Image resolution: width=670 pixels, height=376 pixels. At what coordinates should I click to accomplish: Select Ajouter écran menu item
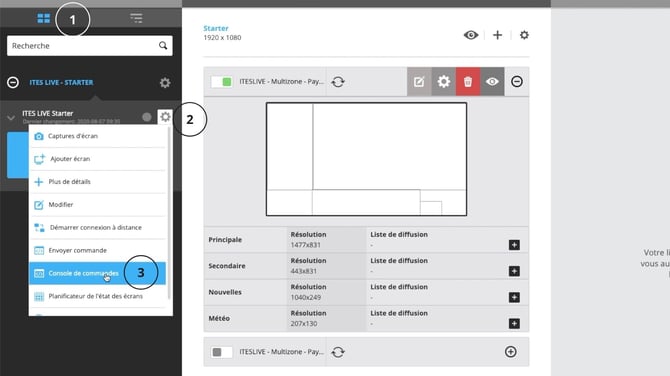click(97, 159)
